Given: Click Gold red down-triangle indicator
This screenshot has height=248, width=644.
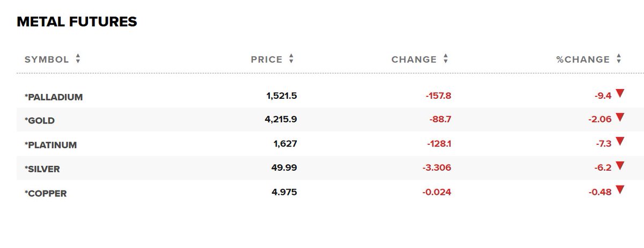Looking at the screenshot, I should pyautogui.click(x=620, y=117).
